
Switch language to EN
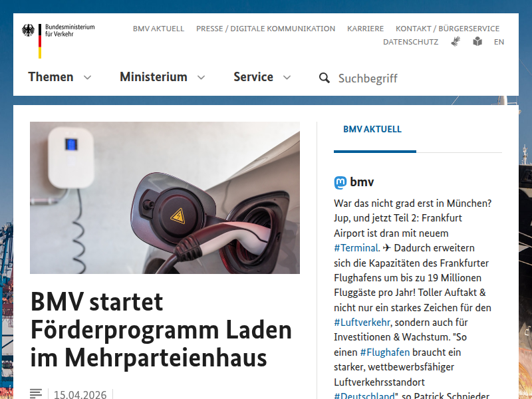click(499, 42)
